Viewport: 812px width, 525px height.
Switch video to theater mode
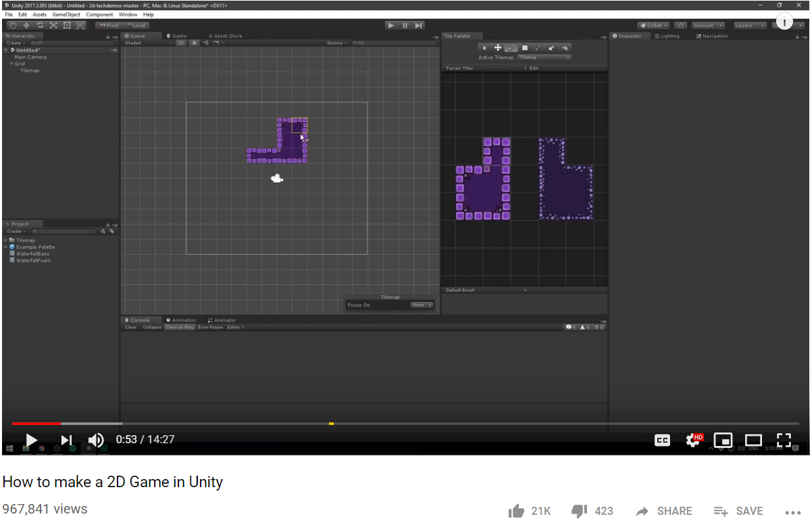[x=753, y=441]
